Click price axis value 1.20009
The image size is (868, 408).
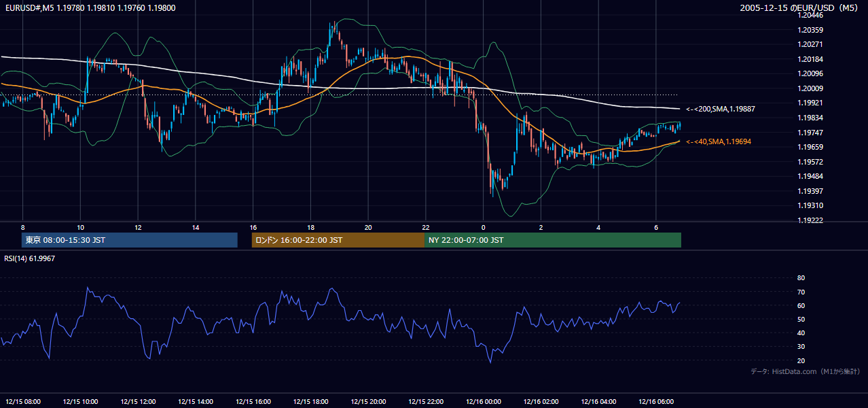tap(810, 88)
